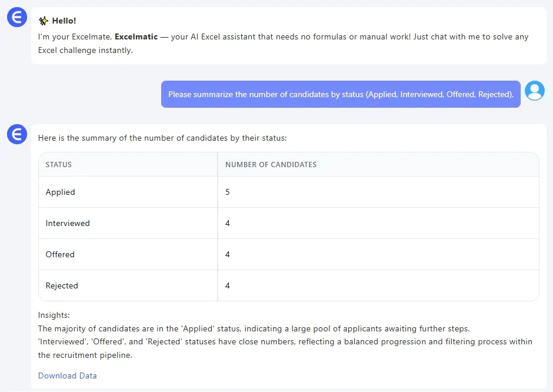Click the 'Here is the summary' intro sentence
Screen dimensions: 553x392
(x=162, y=138)
